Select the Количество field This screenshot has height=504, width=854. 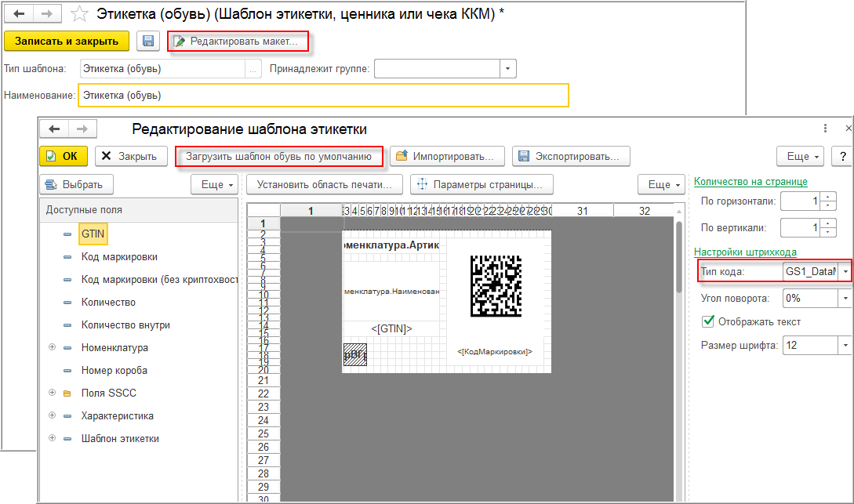coord(108,303)
